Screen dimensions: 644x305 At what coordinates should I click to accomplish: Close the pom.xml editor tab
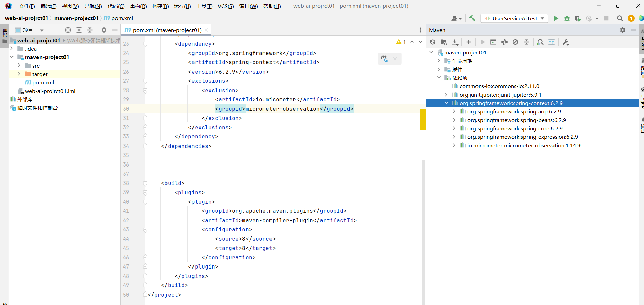tap(206, 30)
